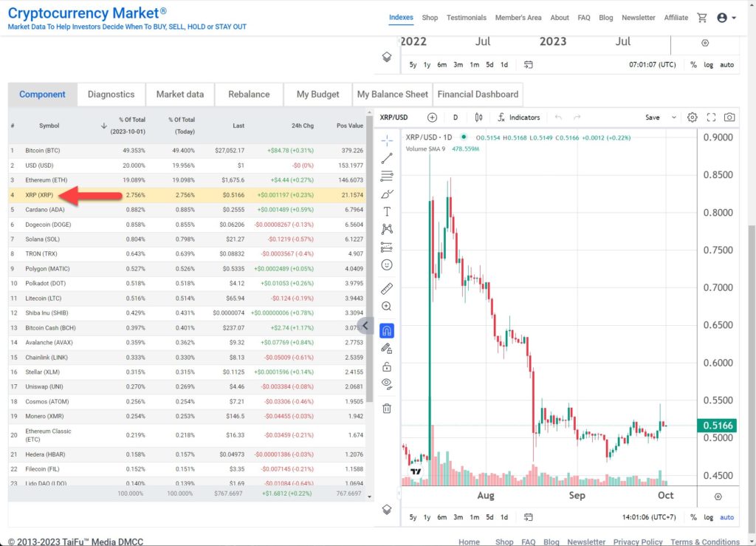Toggle log scale on lower chart
Viewport: 756px width, 546px height.
click(708, 517)
